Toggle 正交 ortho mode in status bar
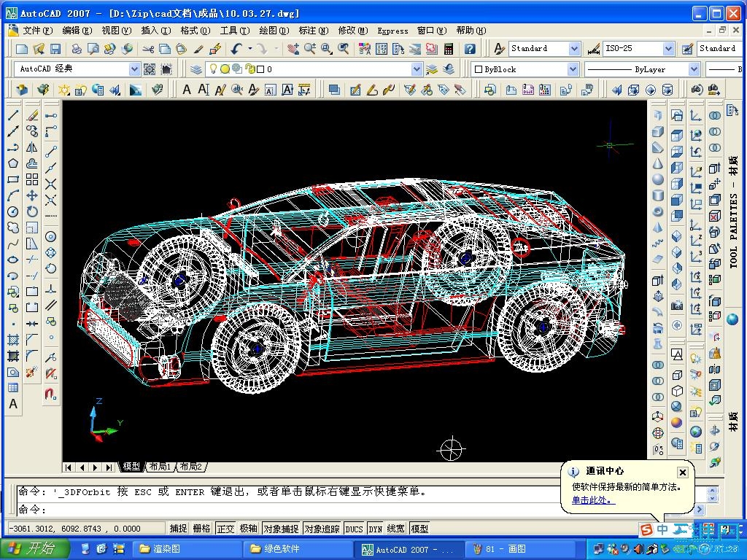Screen dimensions: 747x560 [225, 529]
